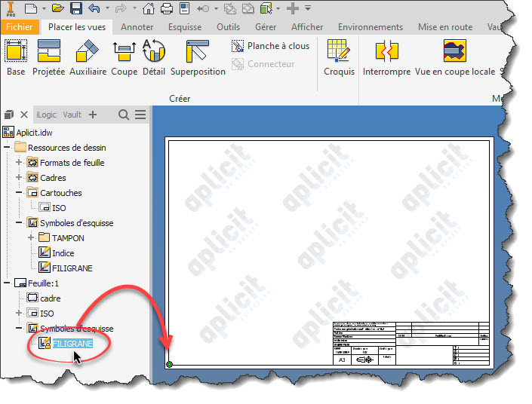
Task: Click the Save icon in quick toolbar
Action: 76,9
